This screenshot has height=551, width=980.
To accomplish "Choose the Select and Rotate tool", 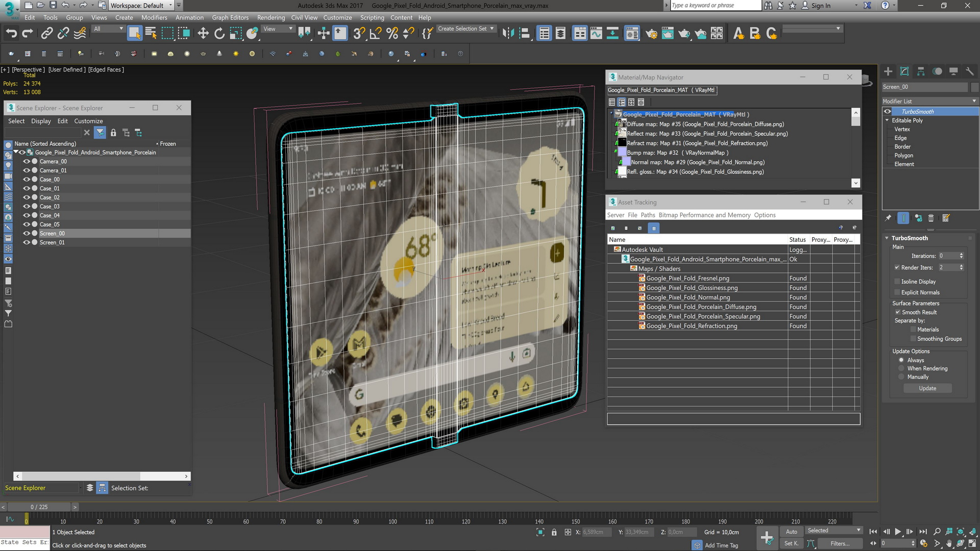I will [219, 34].
